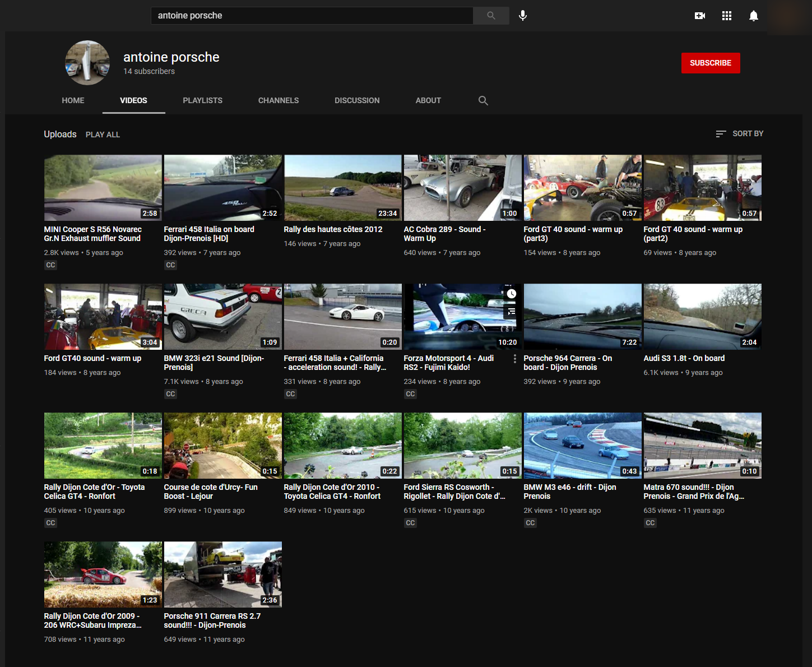Click CC badge under Toyota Celica 0:18 video
Image resolution: width=812 pixels, height=667 pixels.
[x=50, y=523]
